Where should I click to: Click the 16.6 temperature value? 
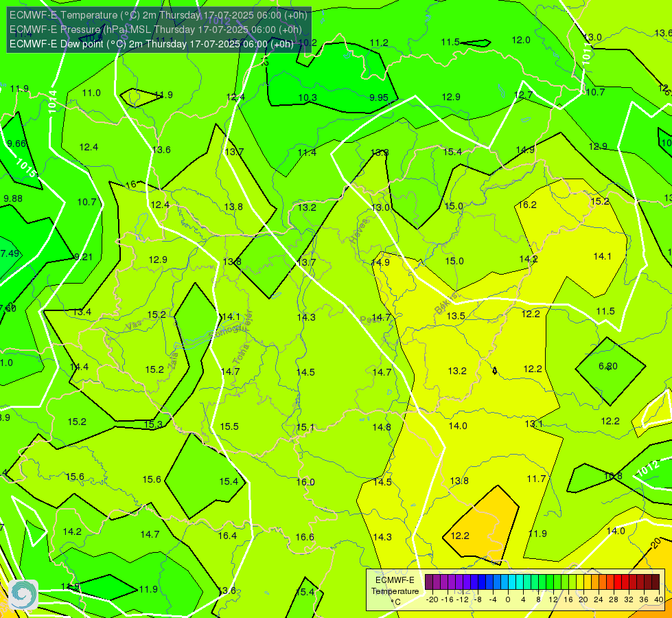(305, 537)
